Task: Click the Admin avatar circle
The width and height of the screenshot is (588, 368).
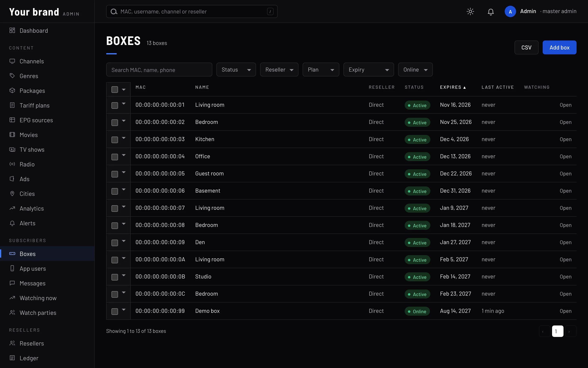Action: (510, 11)
